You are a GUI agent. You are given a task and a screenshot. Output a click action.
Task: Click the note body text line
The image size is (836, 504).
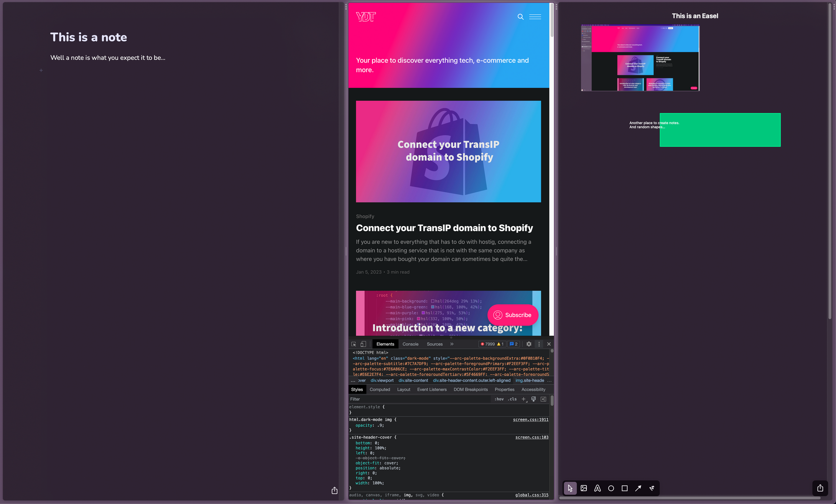point(108,58)
